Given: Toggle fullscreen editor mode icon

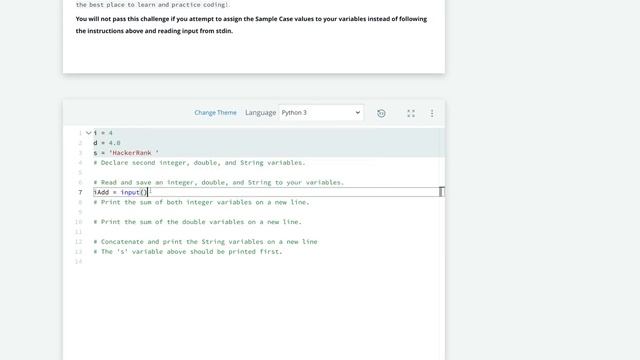Looking at the screenshot, I should click(411, 113).
